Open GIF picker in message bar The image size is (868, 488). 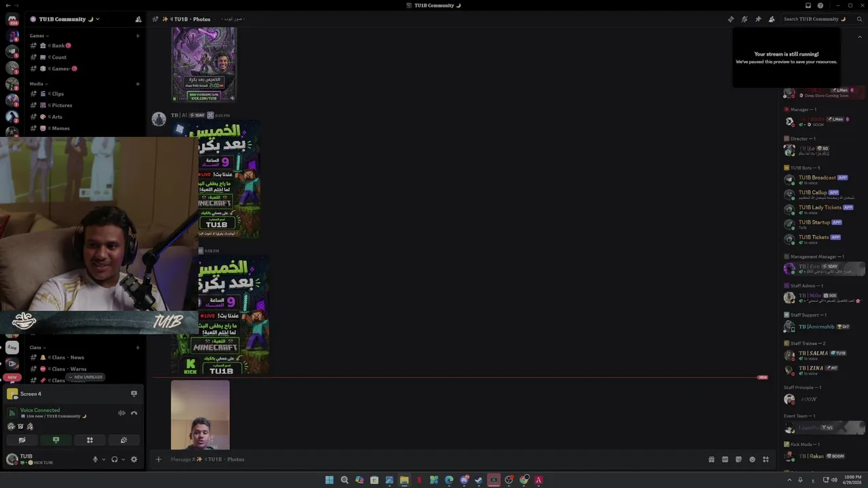pyautogui.click(x=725, y=460)
